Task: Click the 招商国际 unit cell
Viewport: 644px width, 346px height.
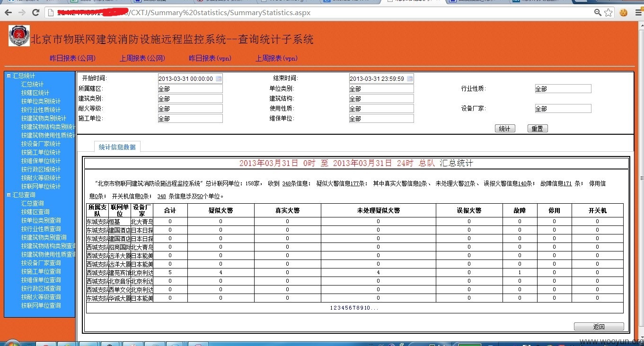Action: pyautogui.click(x=120, y=247)
